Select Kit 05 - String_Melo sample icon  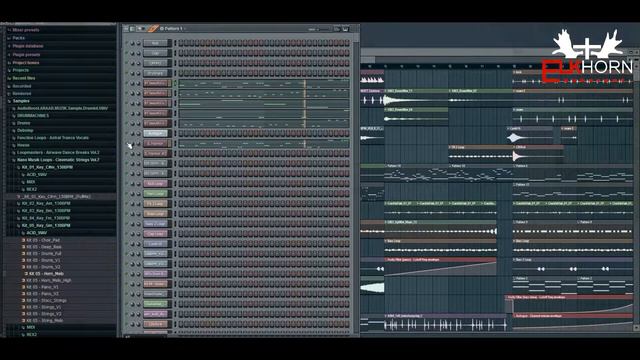23,320
